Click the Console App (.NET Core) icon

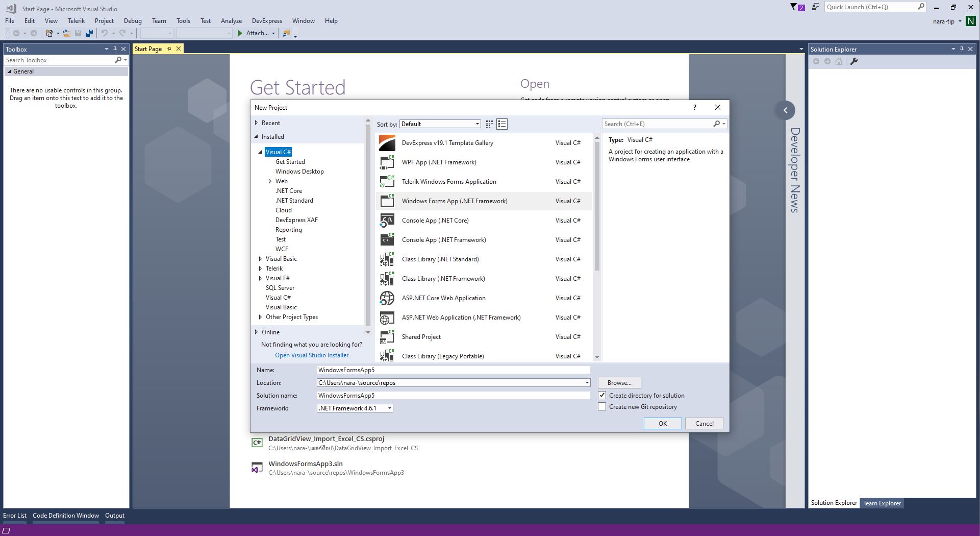[387, 221]
